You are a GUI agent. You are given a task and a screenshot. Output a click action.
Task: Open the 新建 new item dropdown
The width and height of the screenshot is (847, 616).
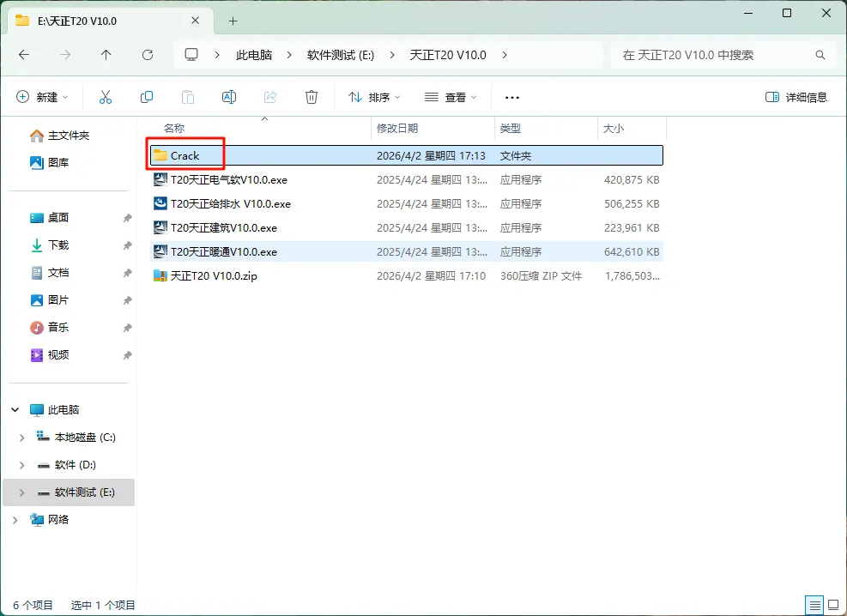click(43, 97)
